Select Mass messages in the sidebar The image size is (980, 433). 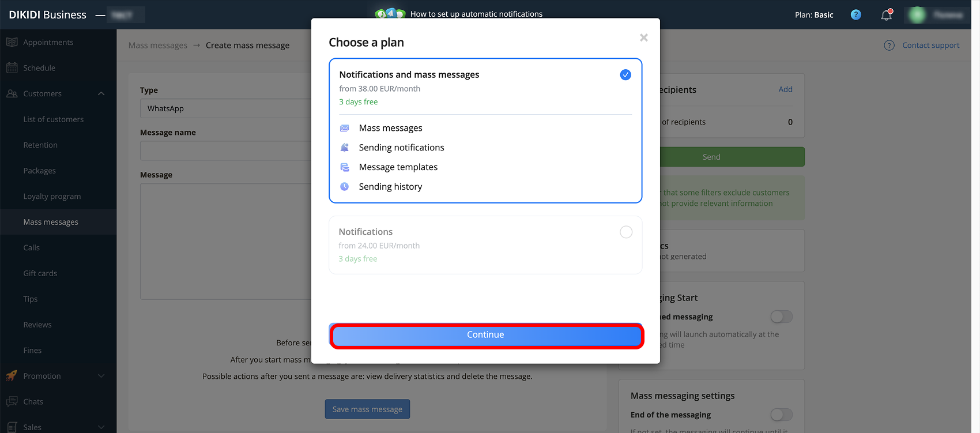coord(51,222)
